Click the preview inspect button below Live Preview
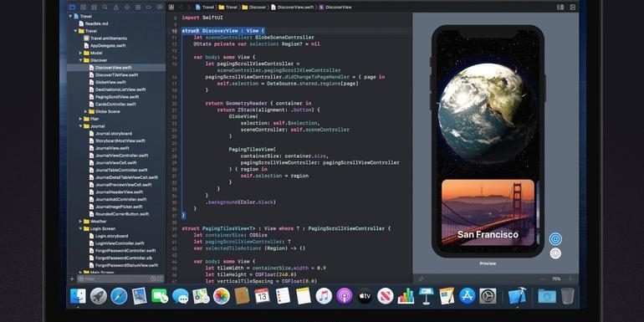Image resolution: width=644 pixels, height=322 pixels. pyautogui.click(x=555, y=253)
